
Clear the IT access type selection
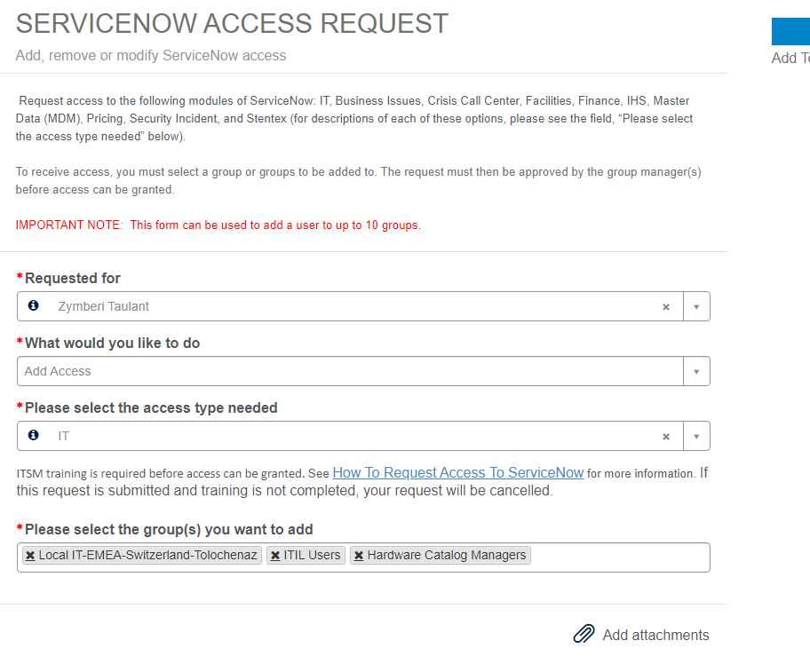tap(665, 436)
